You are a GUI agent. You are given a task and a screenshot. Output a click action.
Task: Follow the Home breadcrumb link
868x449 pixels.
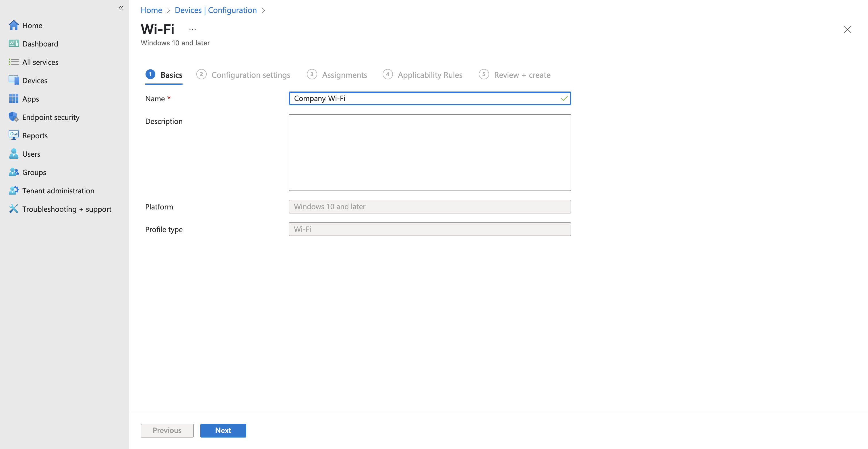pyautogui.click(x=151, y=10)
